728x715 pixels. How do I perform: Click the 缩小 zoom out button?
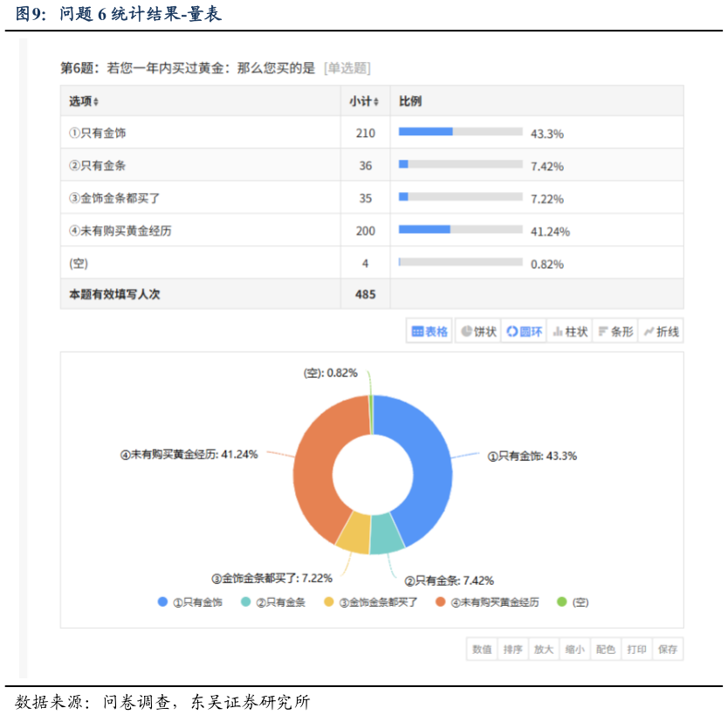coord(574,649)
